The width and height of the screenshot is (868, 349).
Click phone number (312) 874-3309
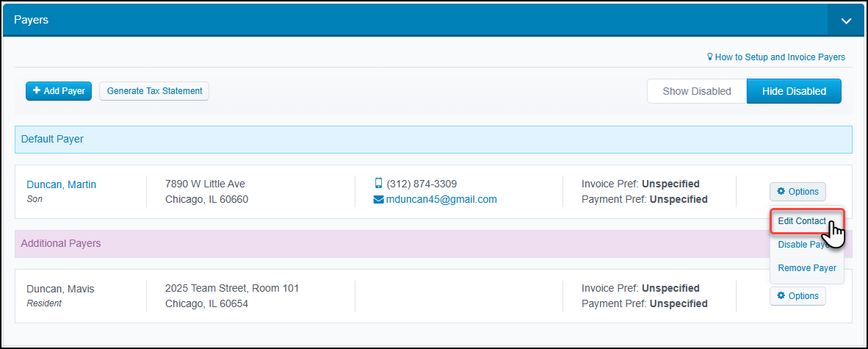[x=422, y=184]
